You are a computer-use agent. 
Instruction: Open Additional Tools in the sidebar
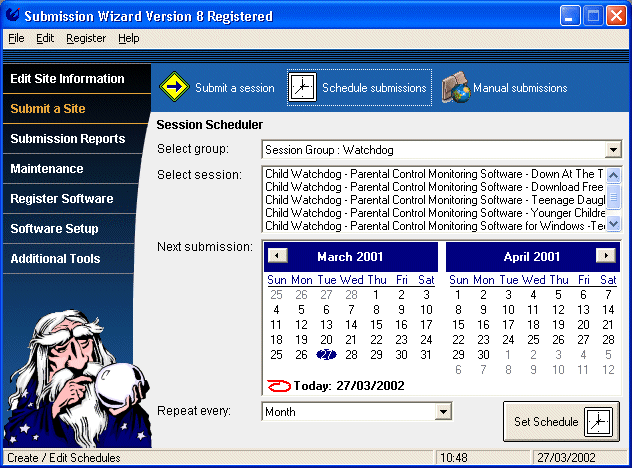[x=69, y=259]
